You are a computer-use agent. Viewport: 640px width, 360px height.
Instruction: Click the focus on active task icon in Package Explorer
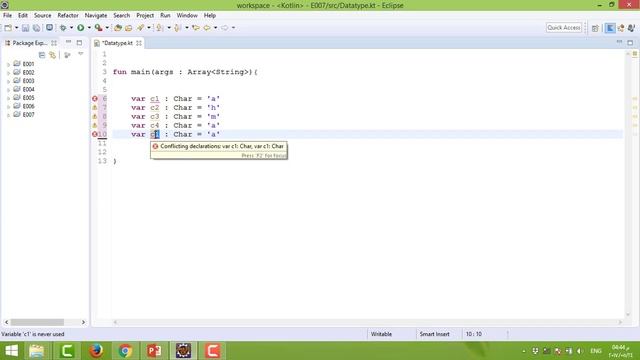pos(67,55)
